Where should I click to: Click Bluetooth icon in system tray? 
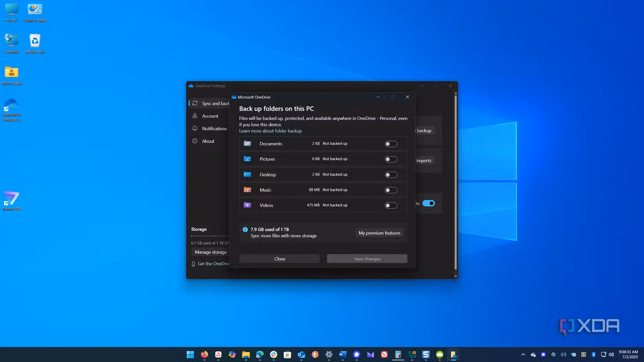(594, 355)
